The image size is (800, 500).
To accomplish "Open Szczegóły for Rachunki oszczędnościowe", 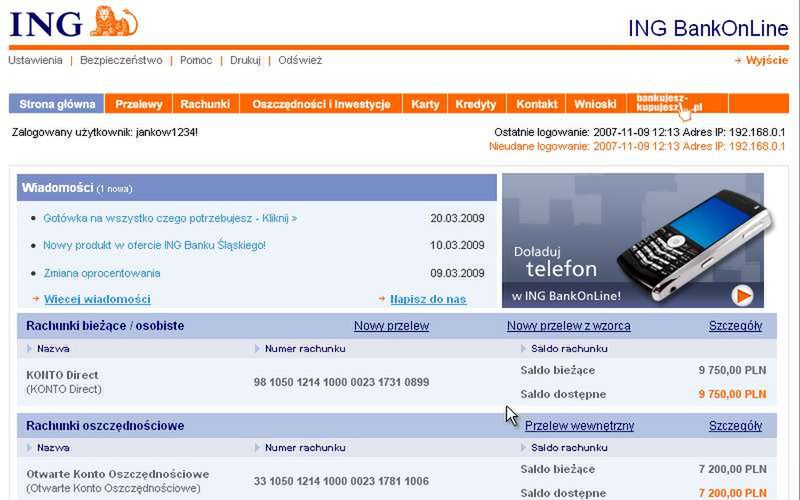I will pos(735,426).
